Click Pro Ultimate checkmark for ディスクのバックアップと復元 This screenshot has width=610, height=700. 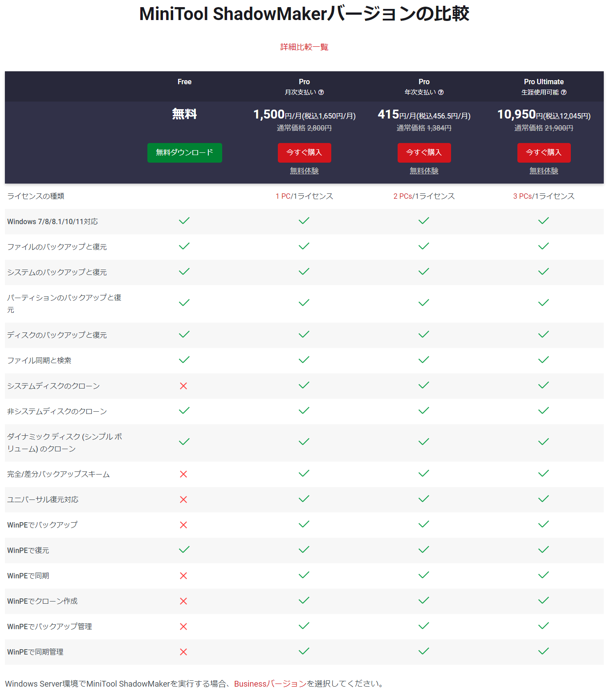pos(544,334)
